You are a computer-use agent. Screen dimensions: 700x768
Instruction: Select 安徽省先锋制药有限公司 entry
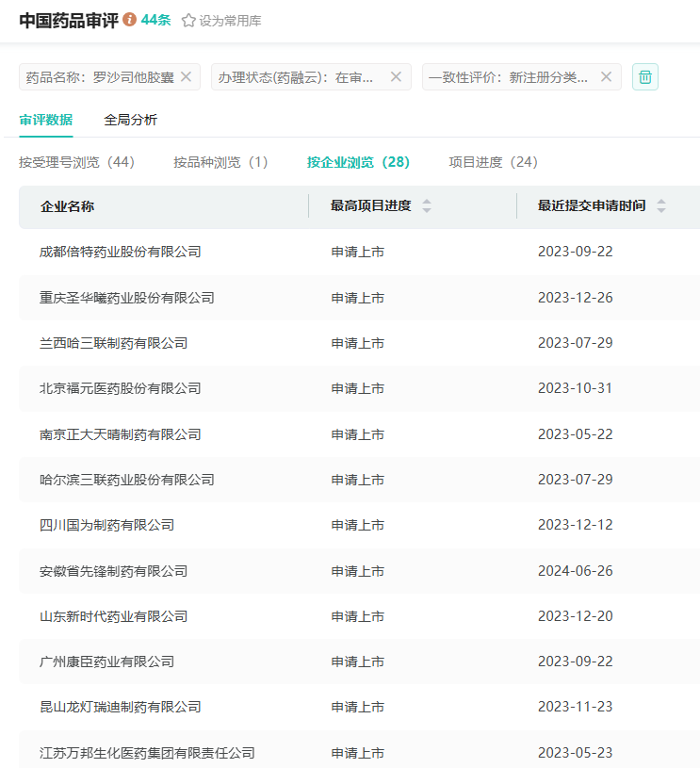click(114, 571)
